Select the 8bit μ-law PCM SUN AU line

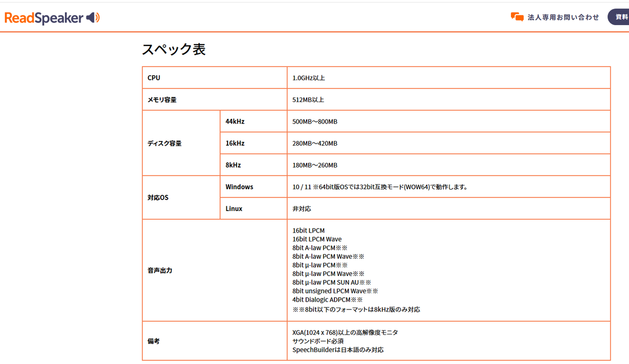pos(331,283)
